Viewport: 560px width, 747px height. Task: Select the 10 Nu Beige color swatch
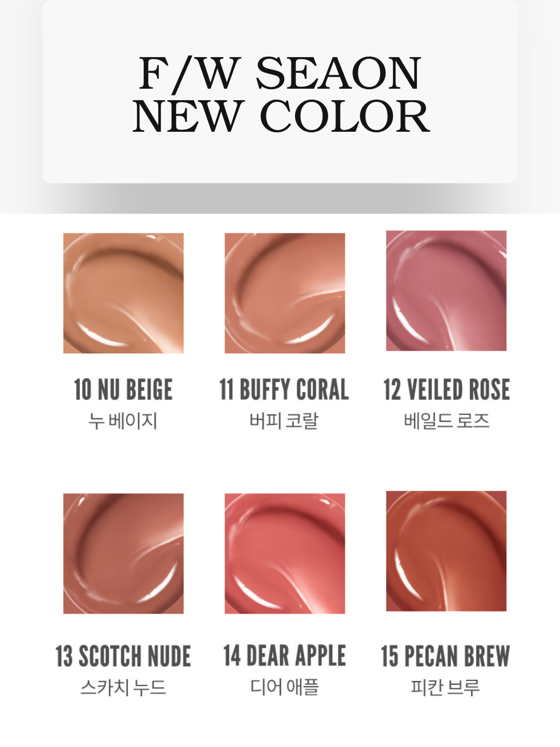pos(123,293)
